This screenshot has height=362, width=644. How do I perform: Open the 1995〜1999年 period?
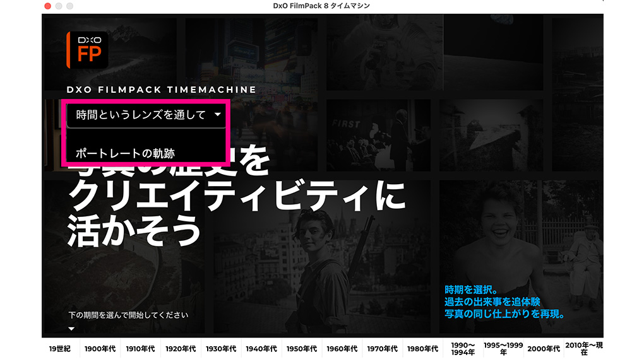click(503, 349)
